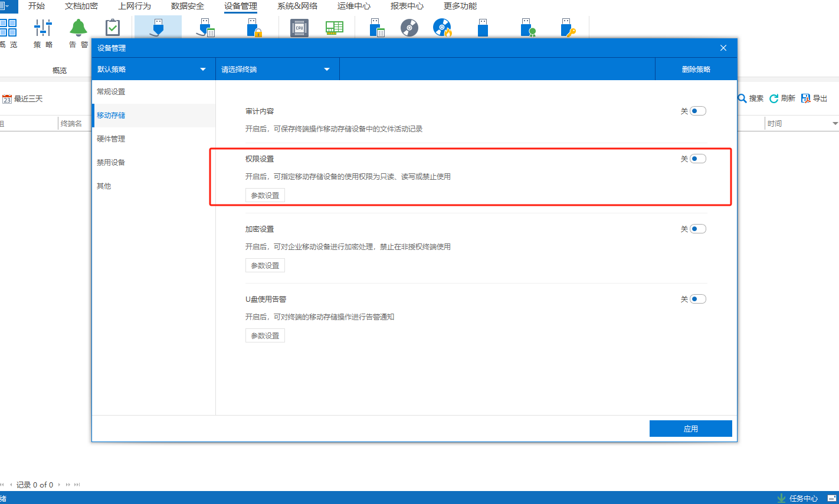Click the 导出 export icon
This screenshot has width=839, height=504.
pyautogui.click(x=806, y=98)
